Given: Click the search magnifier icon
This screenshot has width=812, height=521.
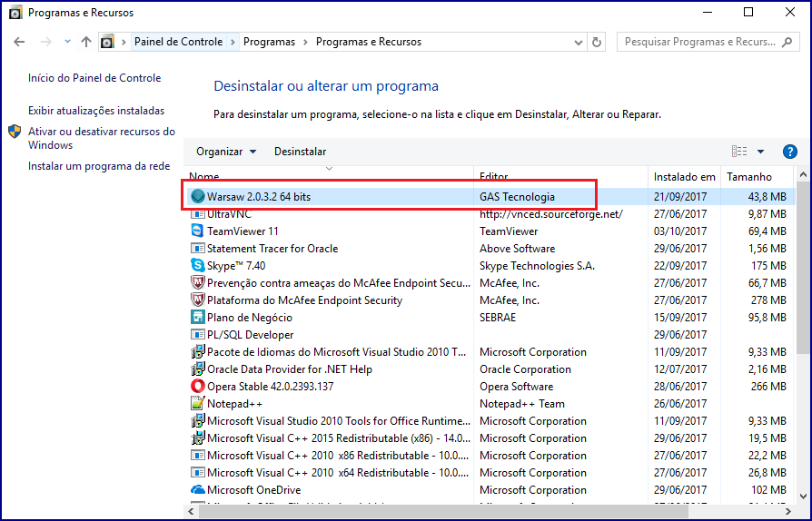Looking at the screenshot, I should (x=787, y=42).
